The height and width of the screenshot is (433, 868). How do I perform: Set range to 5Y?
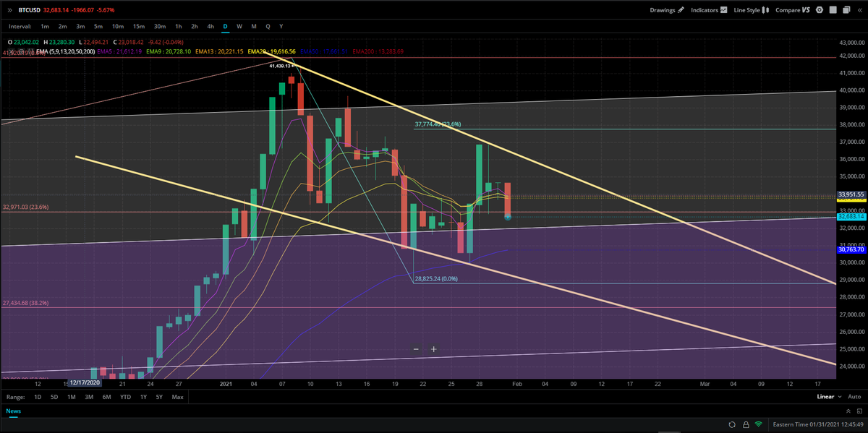coord(159,397)
